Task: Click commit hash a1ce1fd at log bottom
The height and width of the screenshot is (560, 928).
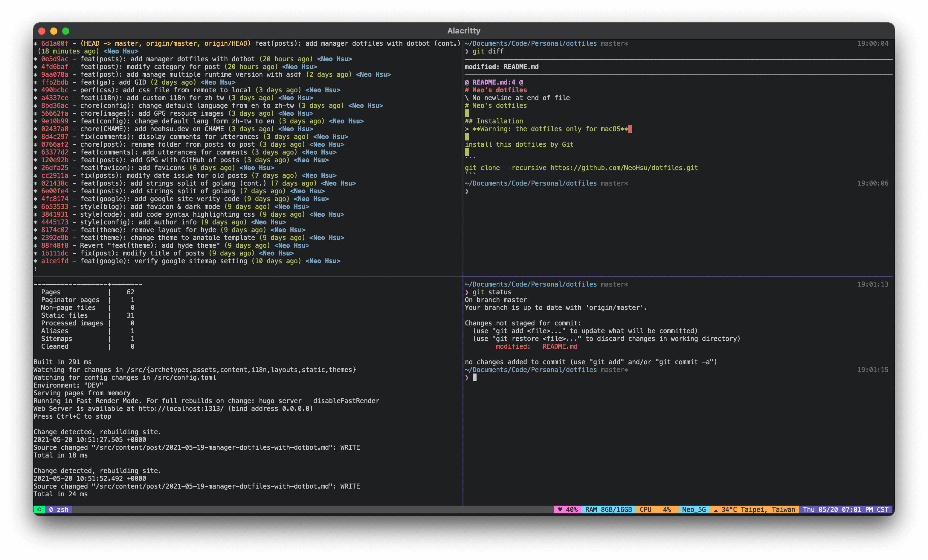Action: [x=55, y=261]
